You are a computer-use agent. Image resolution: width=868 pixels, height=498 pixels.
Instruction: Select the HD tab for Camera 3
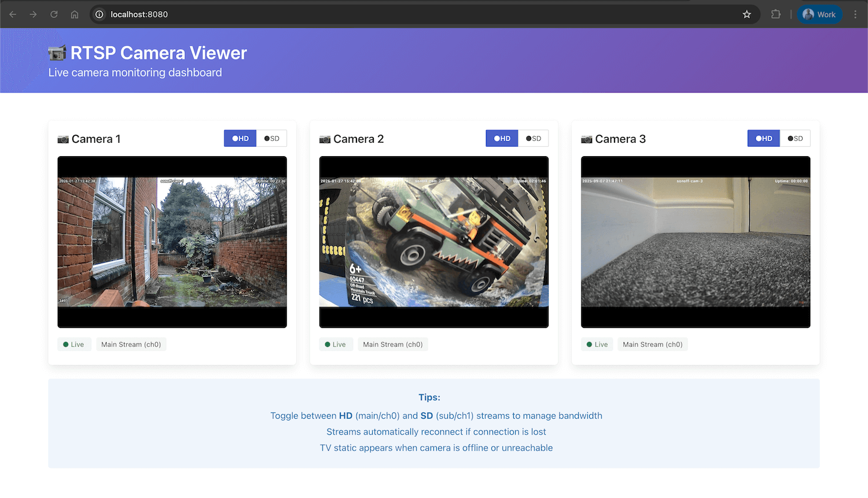[763, 138]
